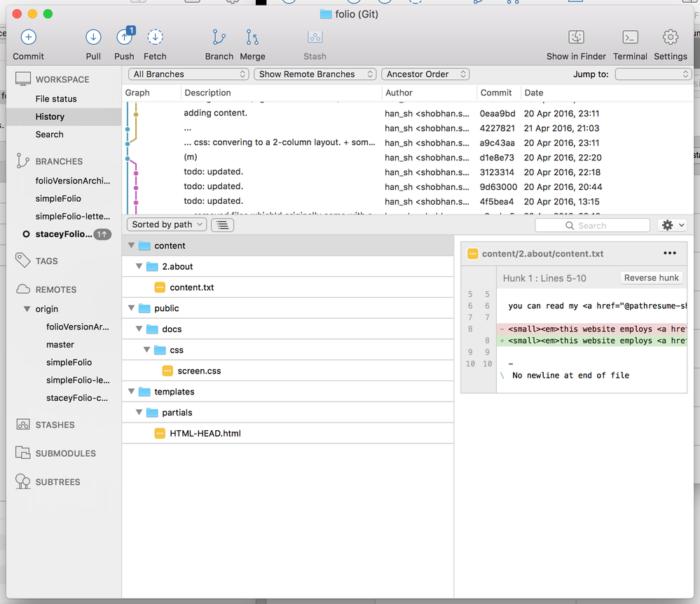Open the Ancestor Order dropdown
The width and height of the screenshot is (700, 604).
pyautogui.click(x=425, y=74)
